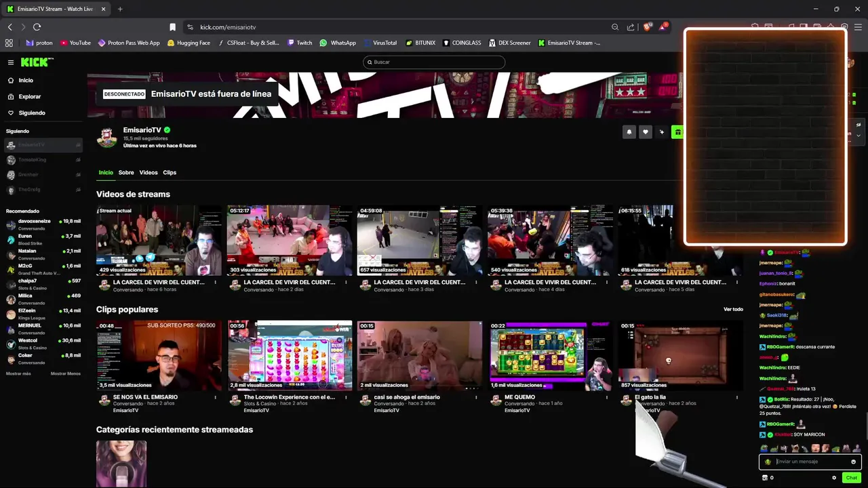Viewport: 868px width, 488px height.
Task: Click the chat message input field
Action: (810, 462)
